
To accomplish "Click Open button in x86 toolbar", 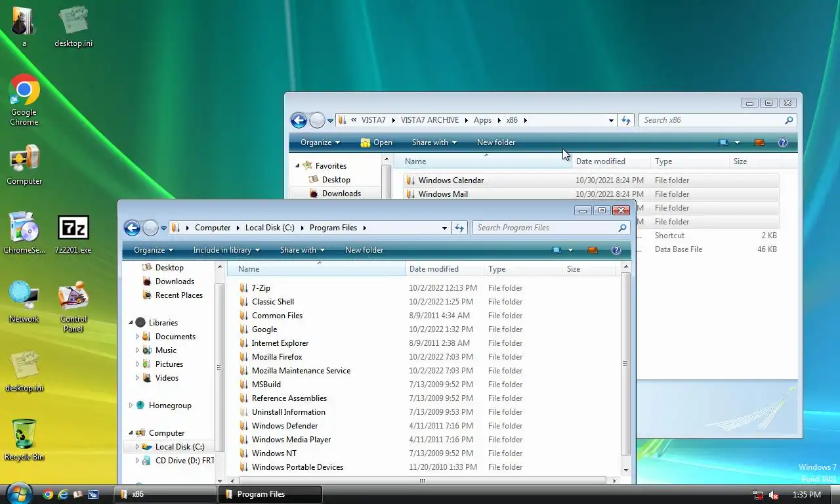I will [376, 142].
